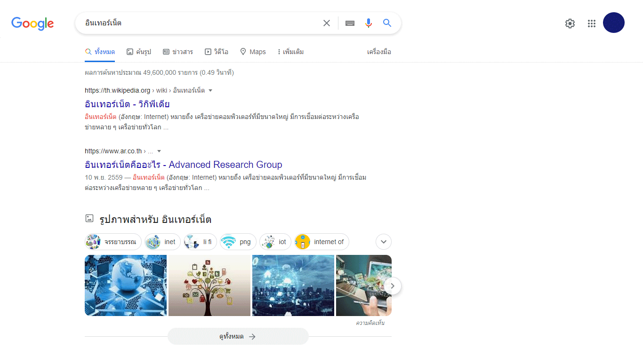Open the globe and laptops image thumbnail
643x364 pixels.
(x=126, y=285)
